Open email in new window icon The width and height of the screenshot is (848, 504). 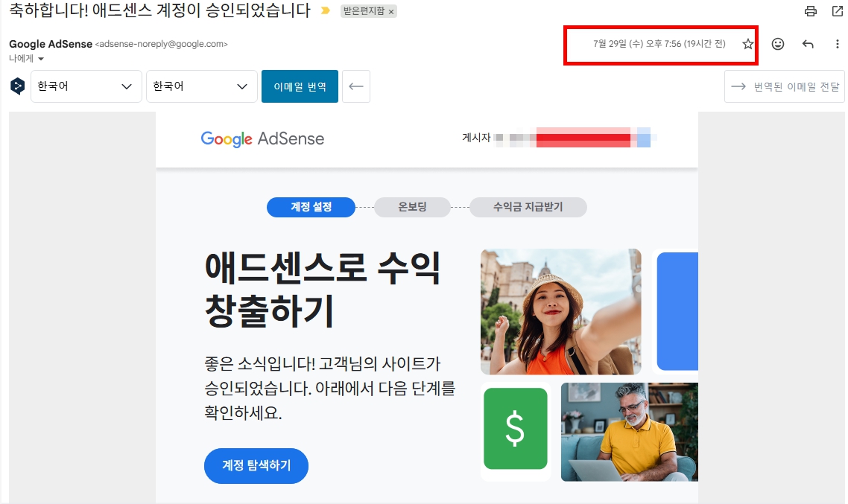[x=837, y=11]
